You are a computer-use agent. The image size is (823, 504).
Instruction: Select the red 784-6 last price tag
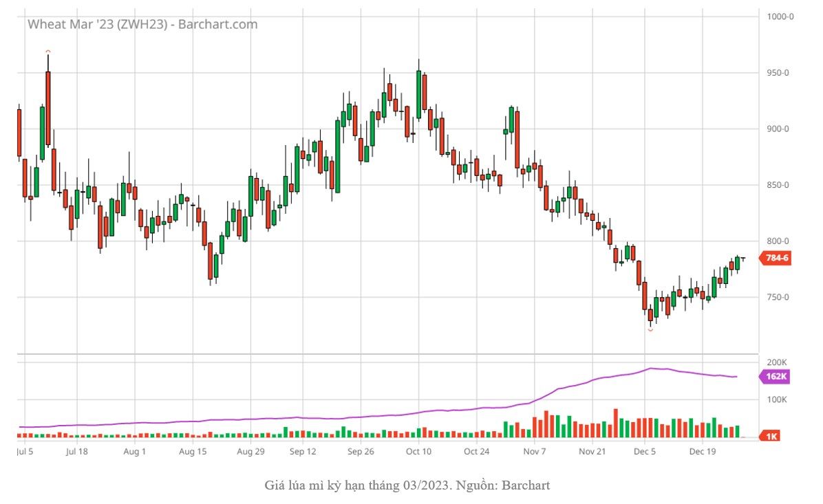click(776, 258)
